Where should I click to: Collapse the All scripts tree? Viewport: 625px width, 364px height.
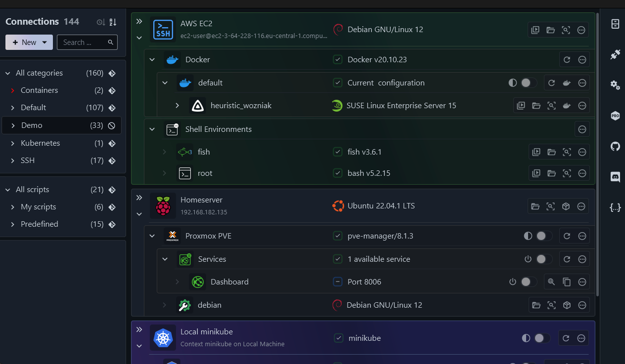pyautogui.click(x=8, y=190)
